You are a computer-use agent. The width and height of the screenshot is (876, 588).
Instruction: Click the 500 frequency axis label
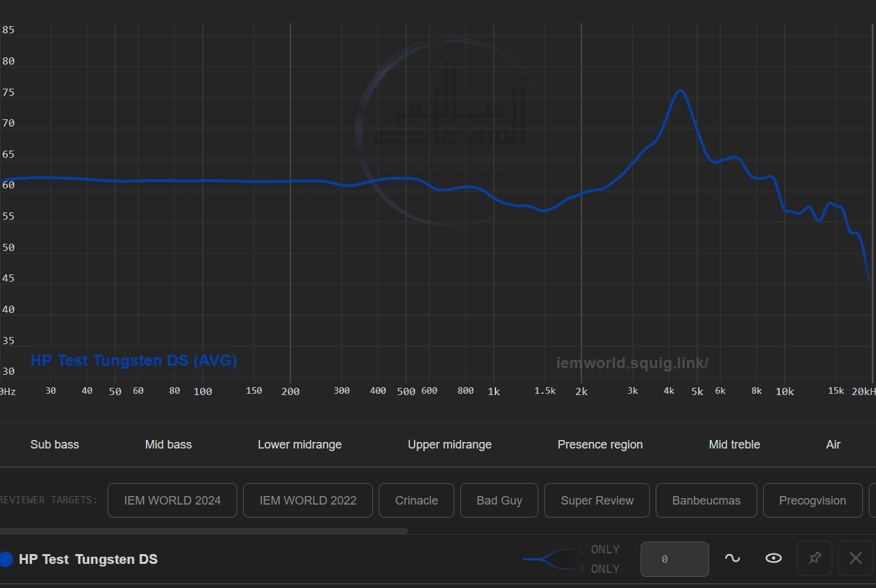pos(406,392)
